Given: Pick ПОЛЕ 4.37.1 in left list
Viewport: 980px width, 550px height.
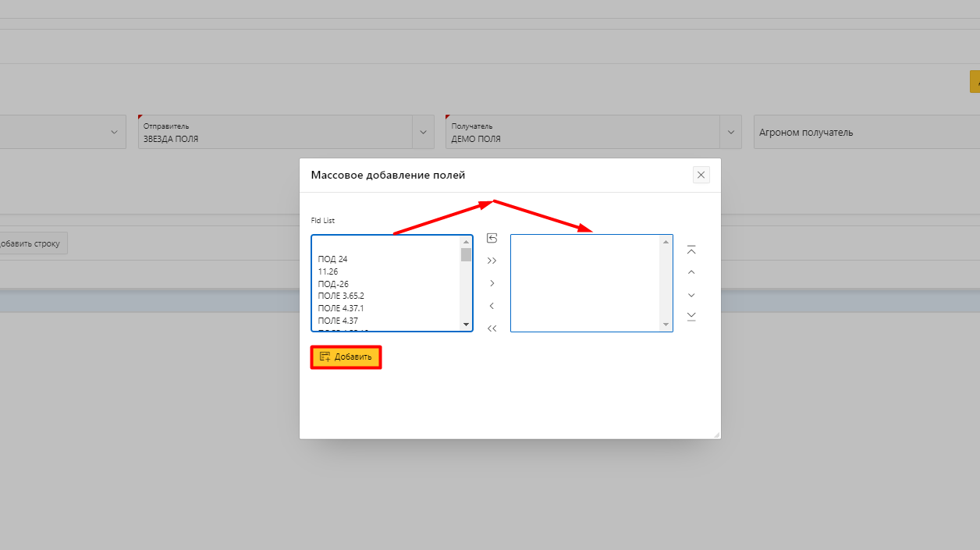Looking at the screenshot, I should click(x=341, y=308).
